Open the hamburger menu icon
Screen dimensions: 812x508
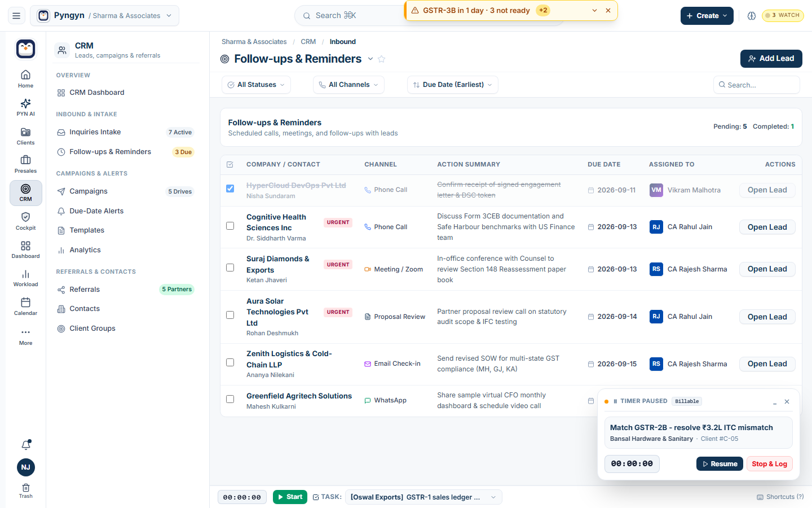16,16
